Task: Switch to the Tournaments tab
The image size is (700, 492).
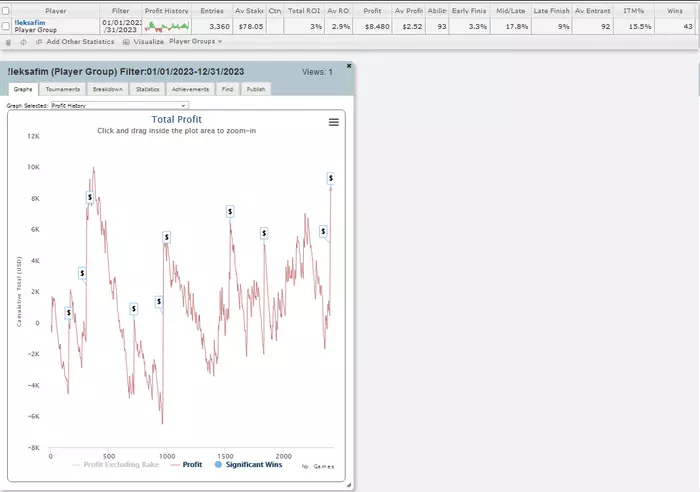Action: 62,89
